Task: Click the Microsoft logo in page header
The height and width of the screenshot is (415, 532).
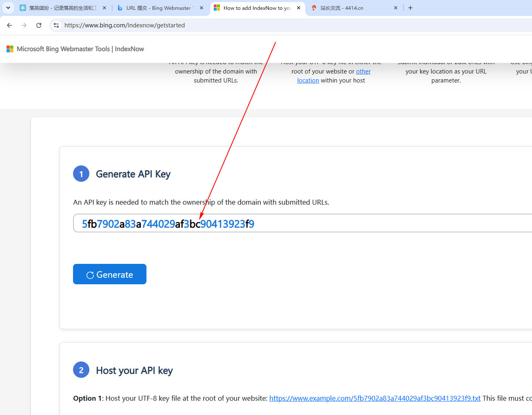Action: (x=10, y=49)
